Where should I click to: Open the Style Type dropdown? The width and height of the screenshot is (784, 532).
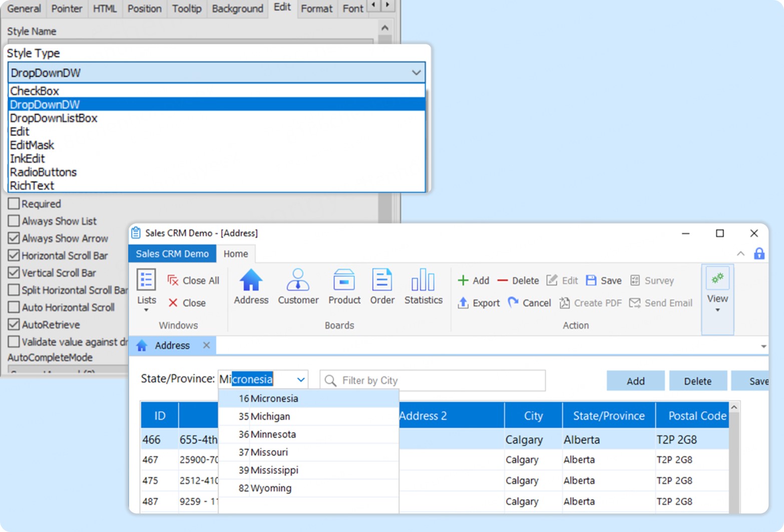pos(416,73)
